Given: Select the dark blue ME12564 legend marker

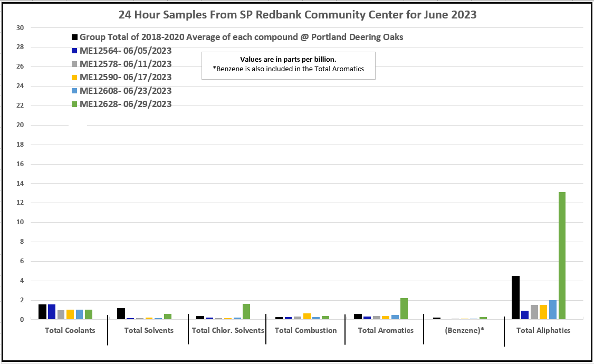Looking at the screenshot, I should 75,51.
